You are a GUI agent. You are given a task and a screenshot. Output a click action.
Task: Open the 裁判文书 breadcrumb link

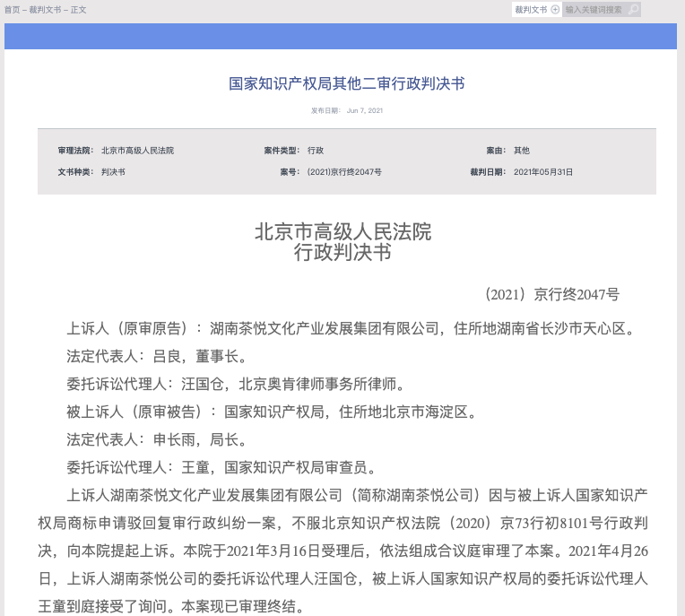pyautogui.click(x=44, y=10)
